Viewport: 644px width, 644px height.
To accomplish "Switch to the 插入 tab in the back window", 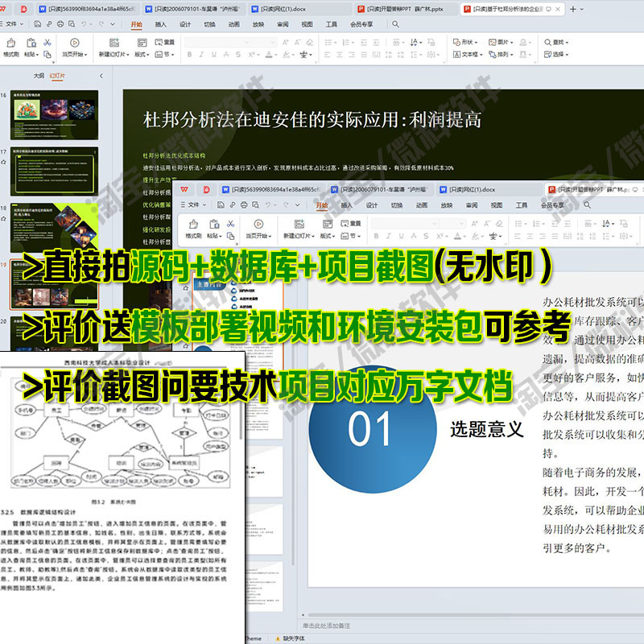I will coord(160,25).
